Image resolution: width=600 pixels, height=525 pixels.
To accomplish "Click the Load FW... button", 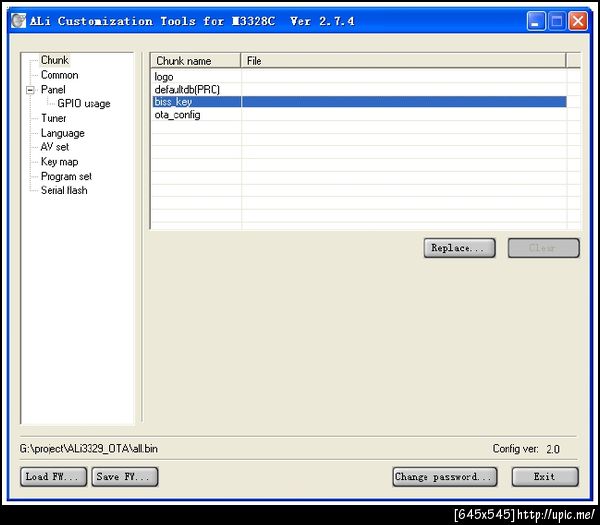I will 53,476.
